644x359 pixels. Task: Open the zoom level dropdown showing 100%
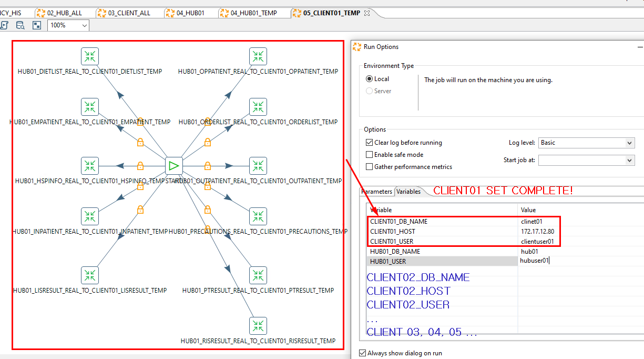pos(83,25)
